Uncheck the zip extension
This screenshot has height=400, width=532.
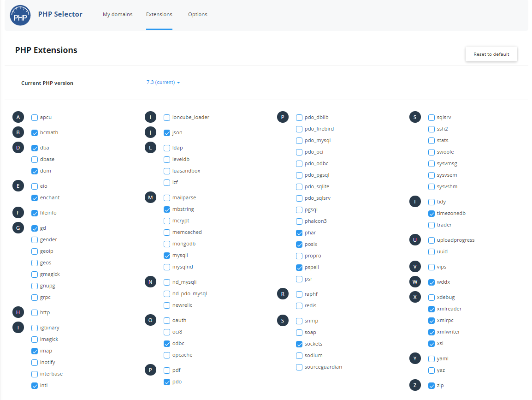(x=432, y=386)
